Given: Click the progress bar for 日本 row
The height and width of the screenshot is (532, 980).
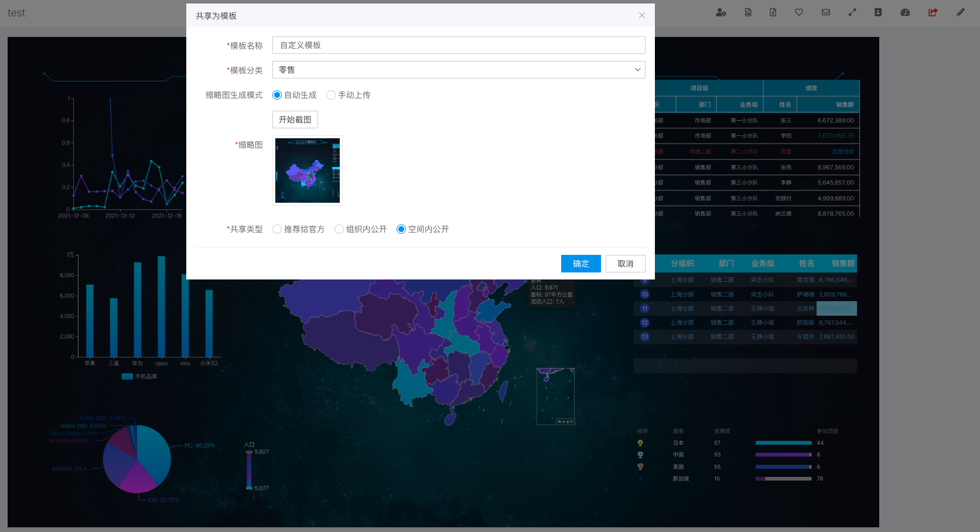Looking at the screenshot, I should click(x=784, y=443).
